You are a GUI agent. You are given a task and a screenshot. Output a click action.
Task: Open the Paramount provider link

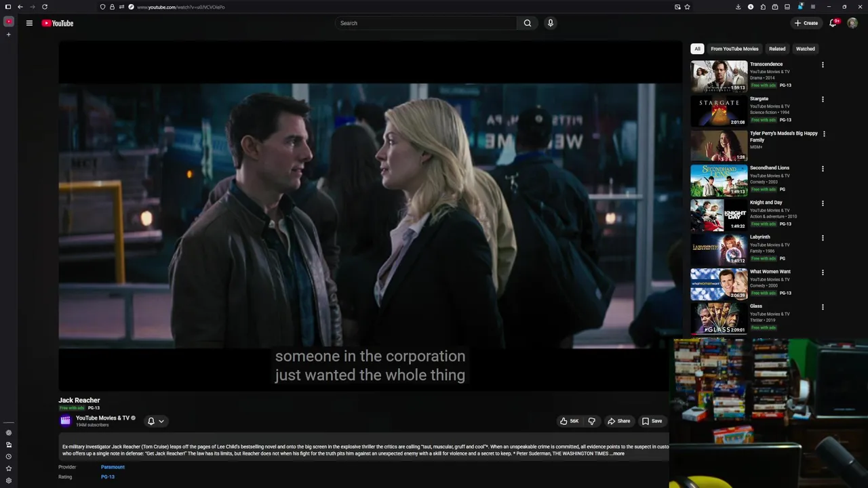[x=113, y=467]
